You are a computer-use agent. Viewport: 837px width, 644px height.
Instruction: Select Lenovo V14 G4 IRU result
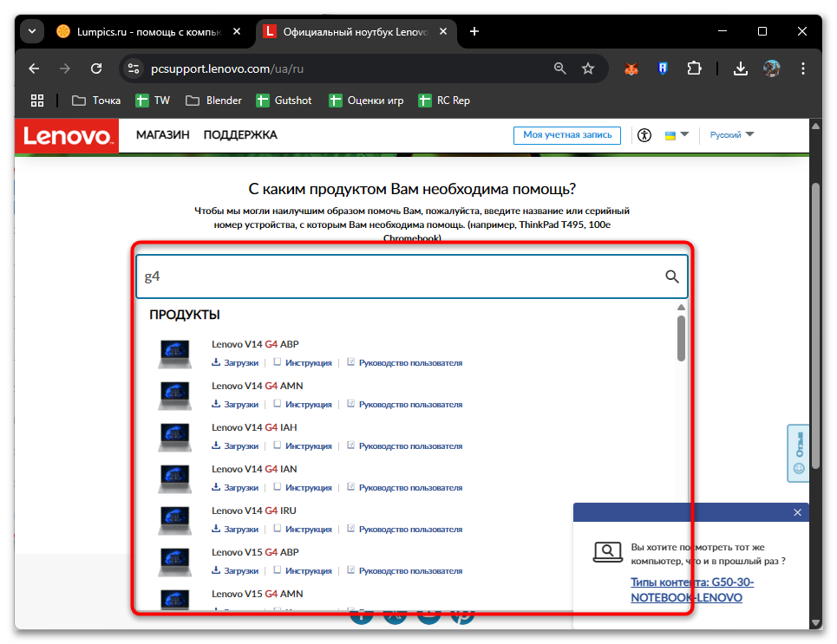(x=253, y=511)
